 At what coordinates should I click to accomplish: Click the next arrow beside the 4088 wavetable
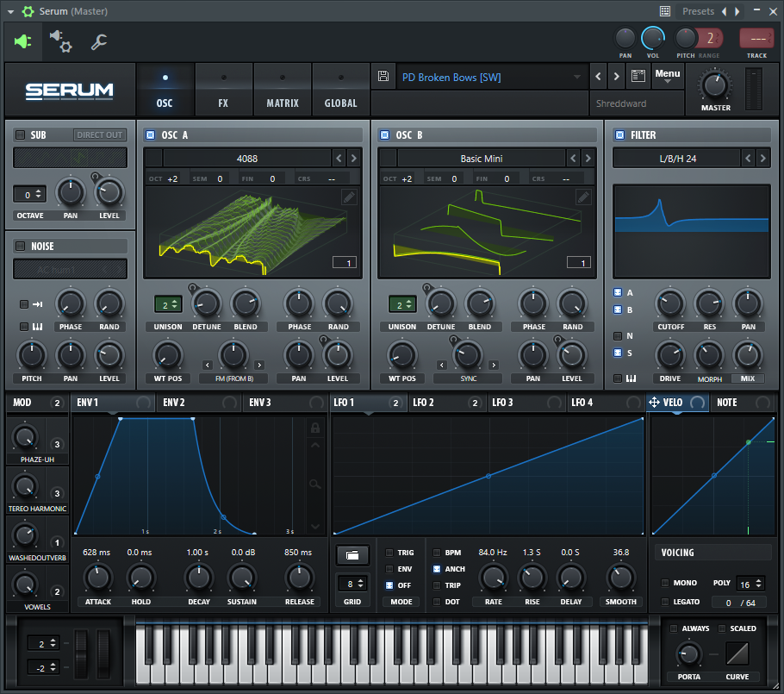click(352, 158)
